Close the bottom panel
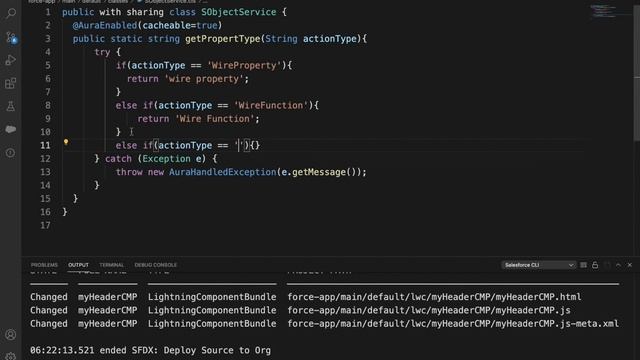Image resolution: width=640 pixels, height=360 pixels. (630, 265)
